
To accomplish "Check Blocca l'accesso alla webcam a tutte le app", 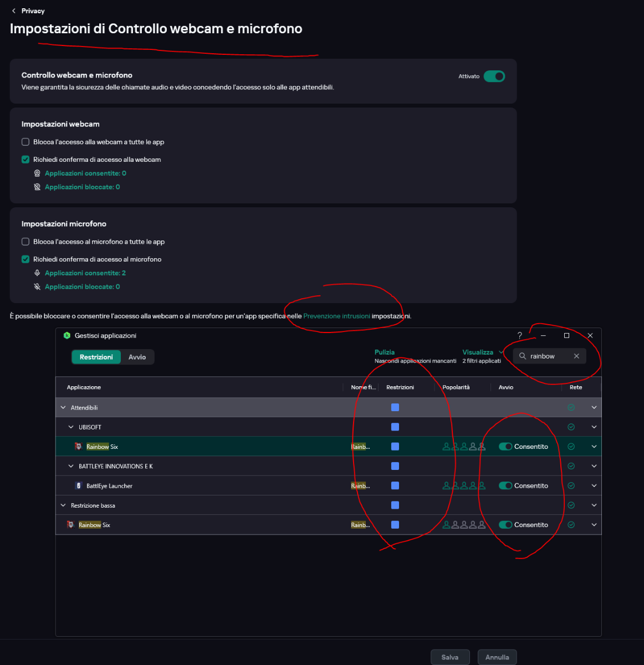I will [x=25, y=142].
